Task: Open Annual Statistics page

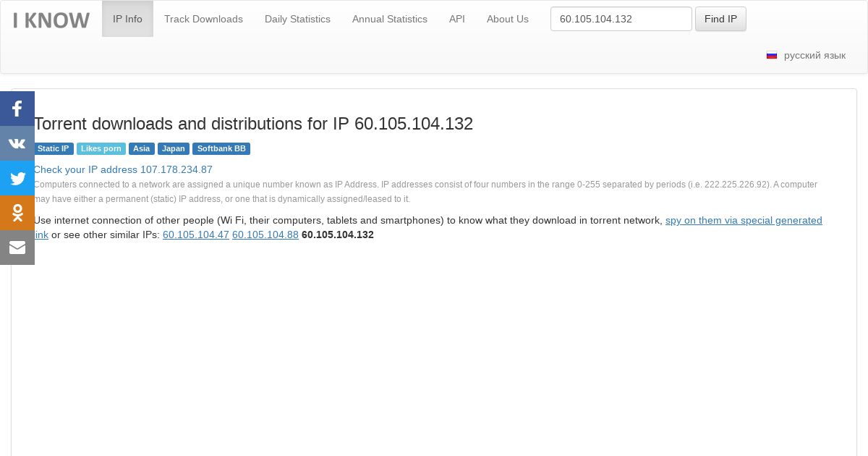Action: (x=390, y=19)
